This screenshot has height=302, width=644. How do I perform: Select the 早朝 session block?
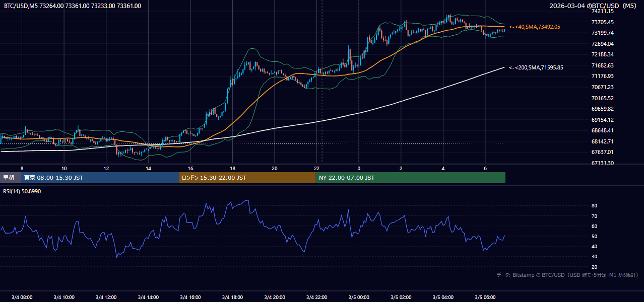(10, 178)
